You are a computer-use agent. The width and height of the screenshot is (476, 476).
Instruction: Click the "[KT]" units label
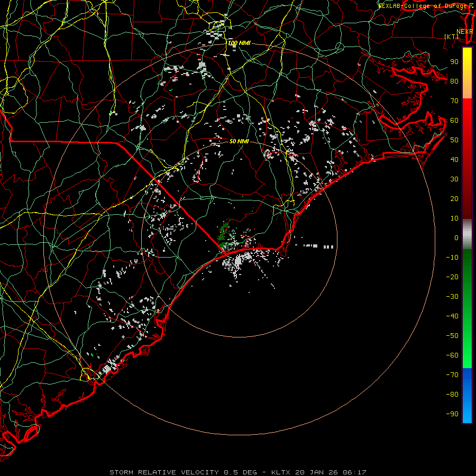pos(452,36)
